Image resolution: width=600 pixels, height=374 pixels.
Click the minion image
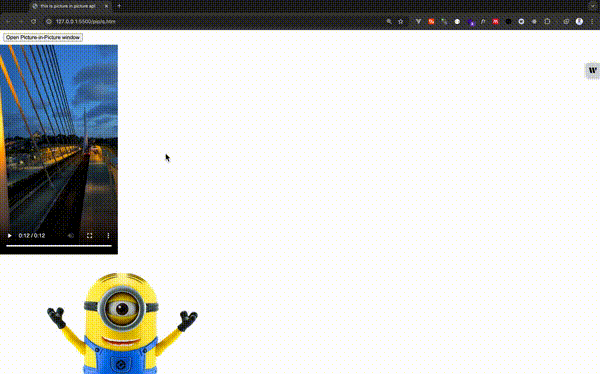[122, 323]
